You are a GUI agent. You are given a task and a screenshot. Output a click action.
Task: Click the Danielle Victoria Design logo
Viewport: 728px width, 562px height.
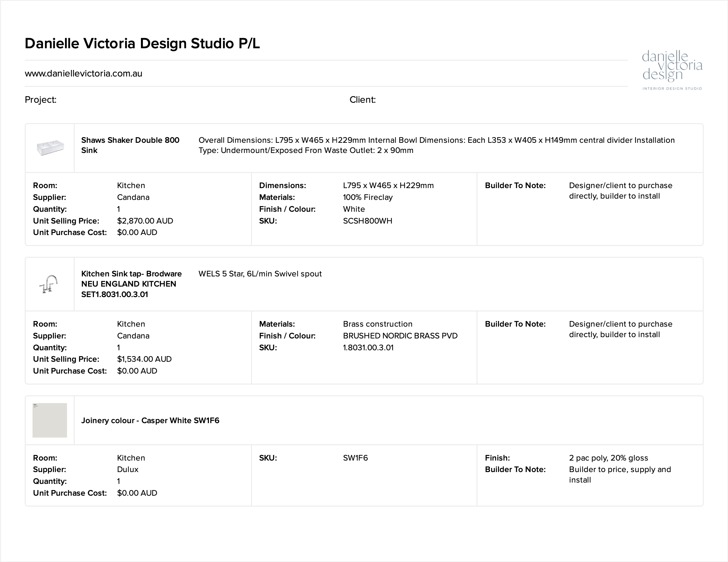tap(672, 70)
